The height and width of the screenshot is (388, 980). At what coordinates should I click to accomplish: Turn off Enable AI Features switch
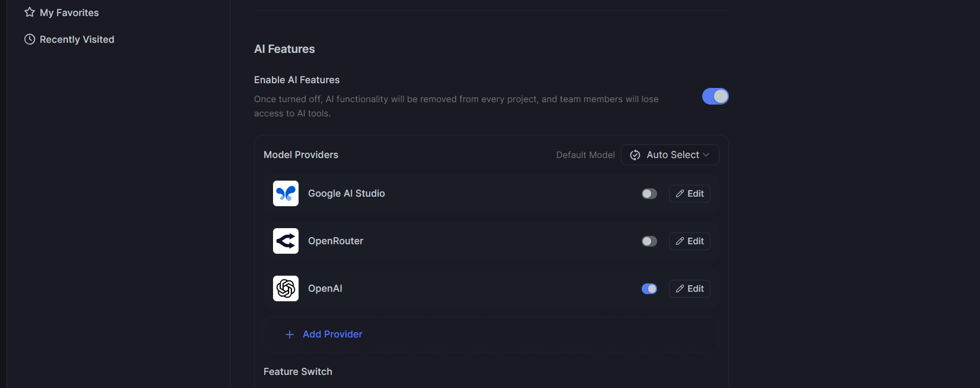pyautogui.click(x=715, y=96)
